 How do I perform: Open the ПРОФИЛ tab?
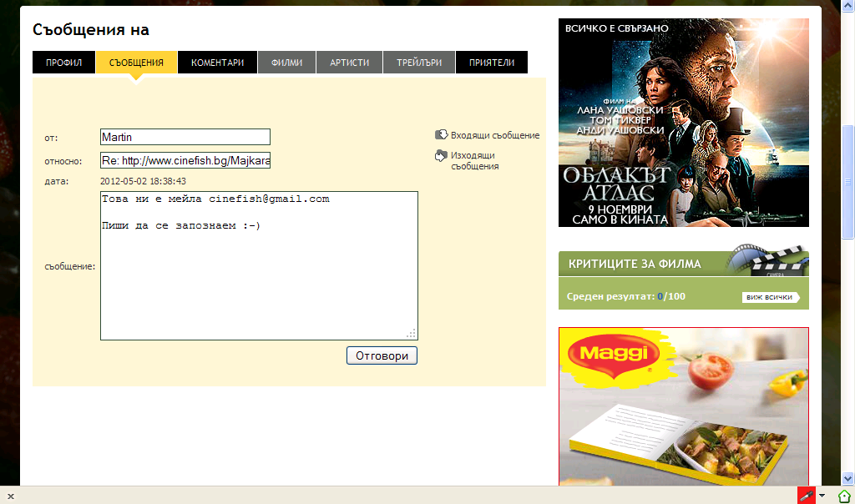(64, 63)
